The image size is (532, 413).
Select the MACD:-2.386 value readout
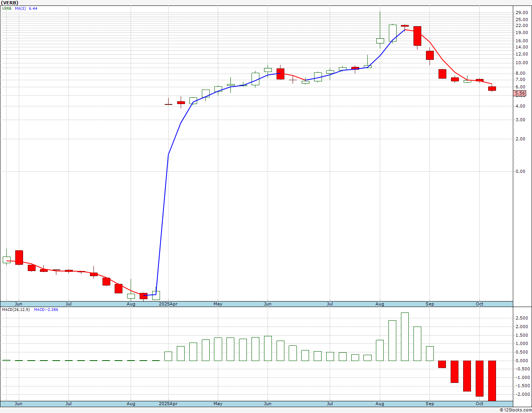(x=46, y=310)
